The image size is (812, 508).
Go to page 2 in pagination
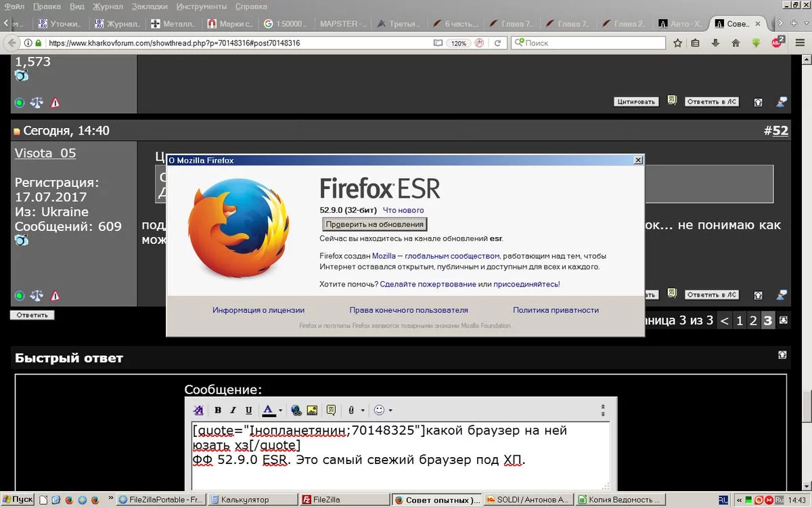coord(753,320)
